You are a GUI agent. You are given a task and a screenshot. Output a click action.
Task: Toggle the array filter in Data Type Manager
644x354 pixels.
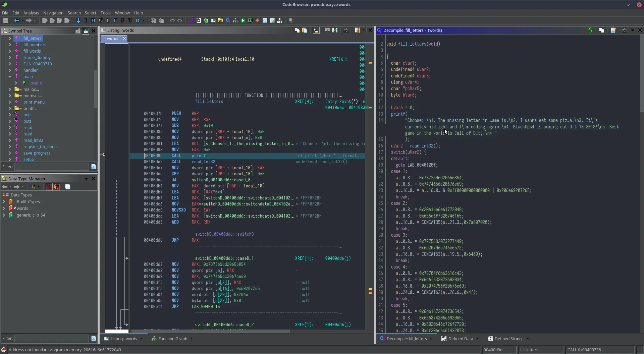(49, 187)
